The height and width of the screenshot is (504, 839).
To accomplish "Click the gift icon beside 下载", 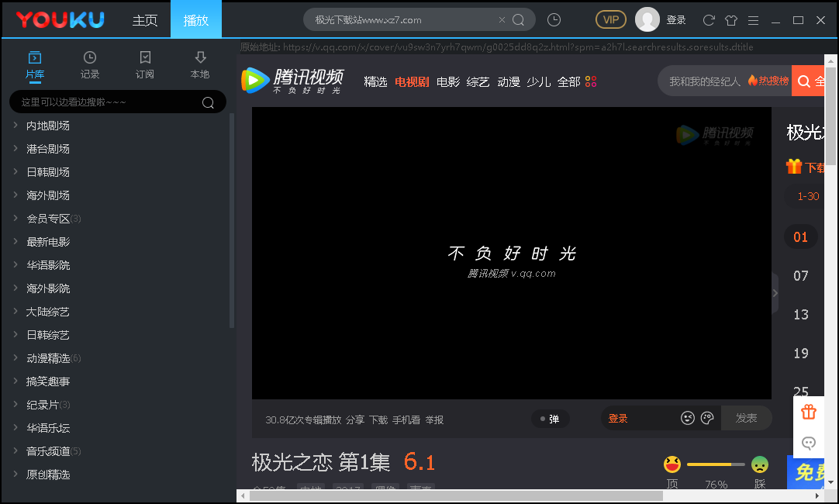I will click(x=794, y=167).
